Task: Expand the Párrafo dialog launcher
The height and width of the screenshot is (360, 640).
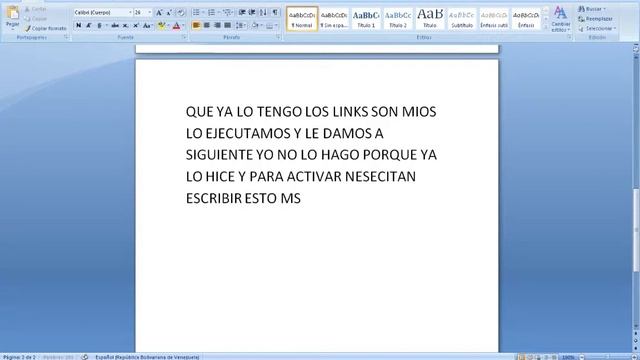Action: [x=278, y=37]
